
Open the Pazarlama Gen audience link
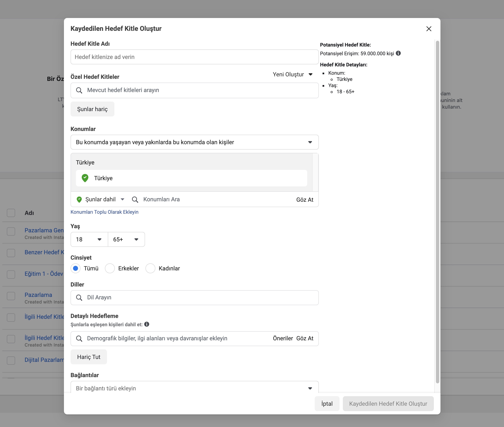(x=44, y=230)
